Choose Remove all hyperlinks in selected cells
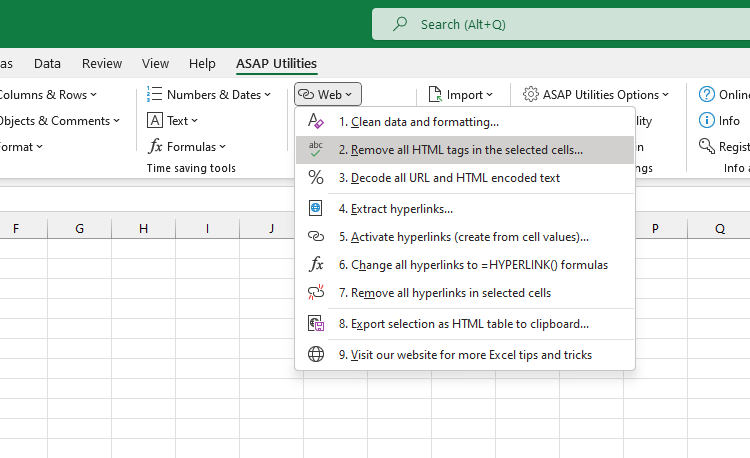Screen dimensions: 750x458 [x=465, y=293]
